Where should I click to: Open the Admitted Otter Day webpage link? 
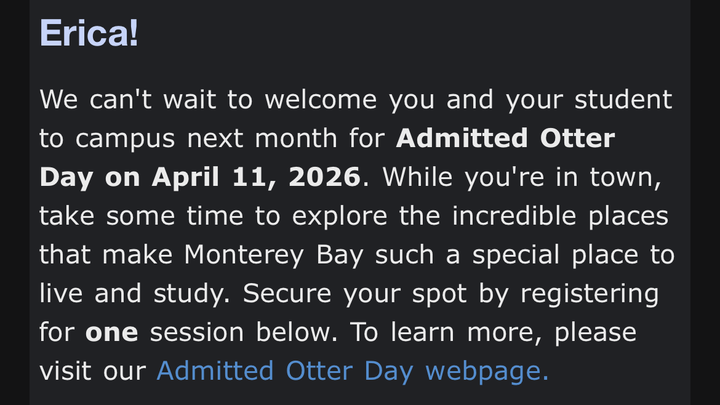click(353, 372)
